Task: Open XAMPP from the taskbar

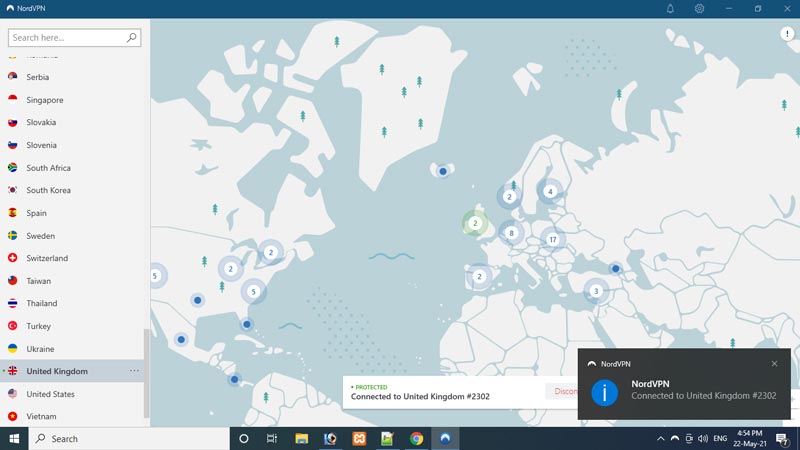Action: point(359,439)
